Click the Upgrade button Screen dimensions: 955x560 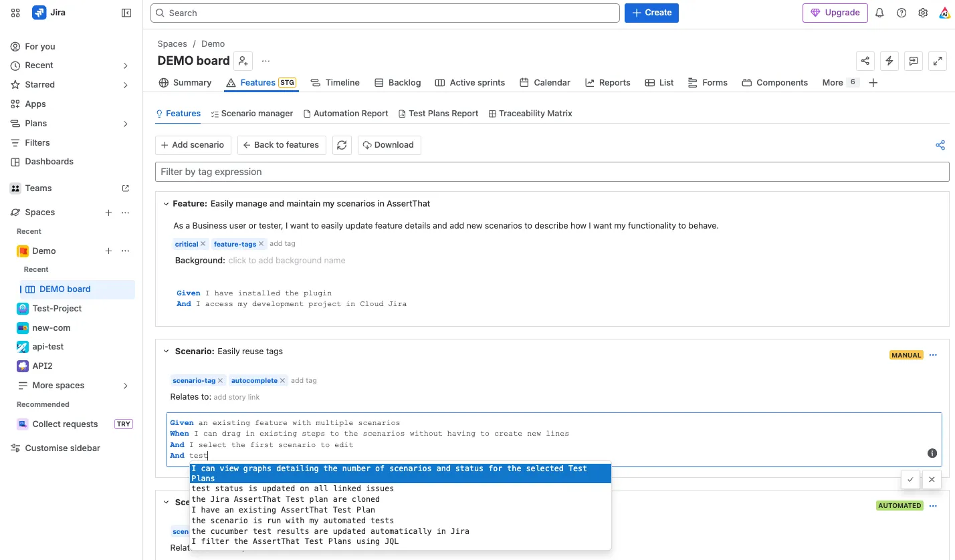(835, 13)
